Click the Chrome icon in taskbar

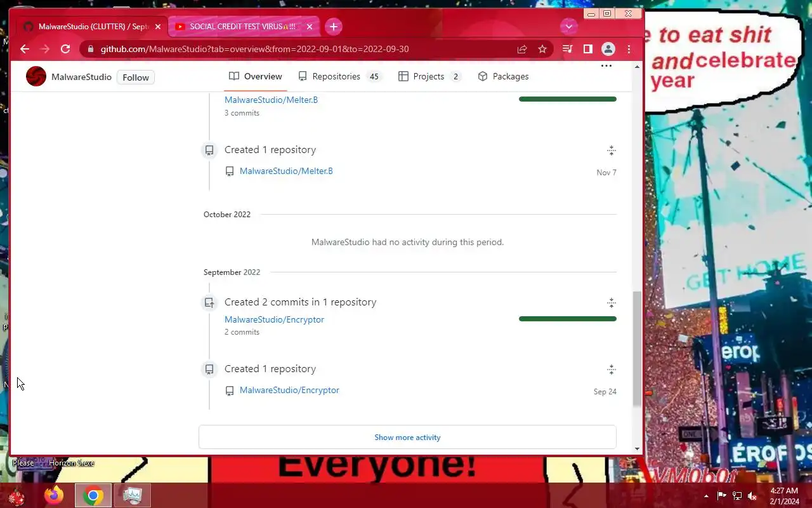[x=93, y=495]
